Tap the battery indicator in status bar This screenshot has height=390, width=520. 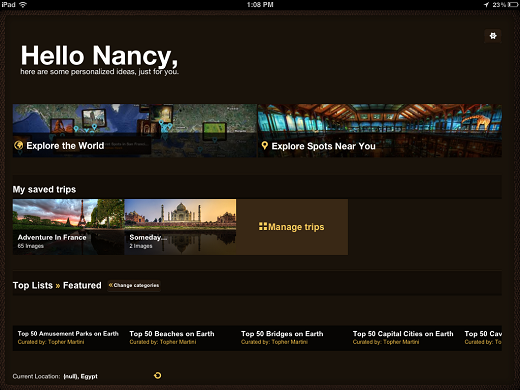(513, 5)
